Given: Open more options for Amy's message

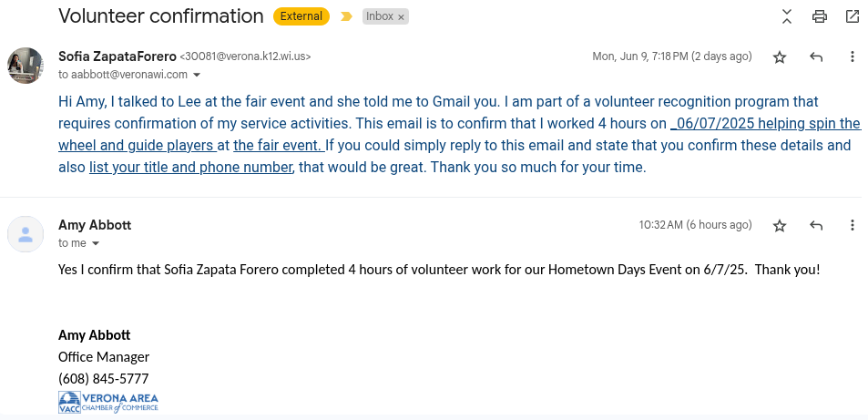Looking at the screenshot, I should point(853,225).
